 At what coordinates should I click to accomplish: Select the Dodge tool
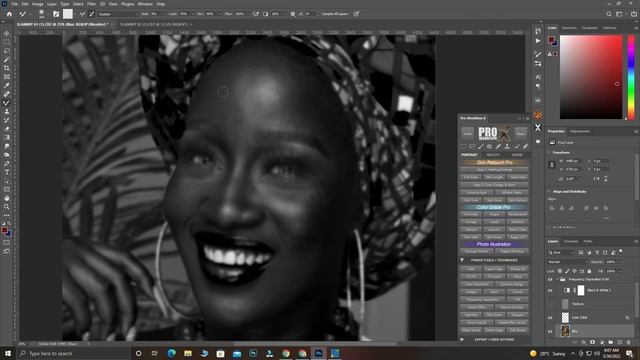[x=7, y=155]
